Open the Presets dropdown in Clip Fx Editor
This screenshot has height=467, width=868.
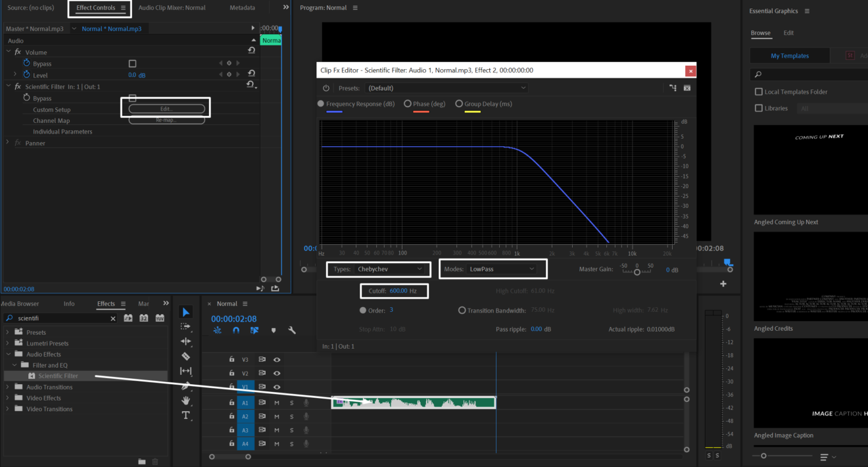(x=446, y=87)
